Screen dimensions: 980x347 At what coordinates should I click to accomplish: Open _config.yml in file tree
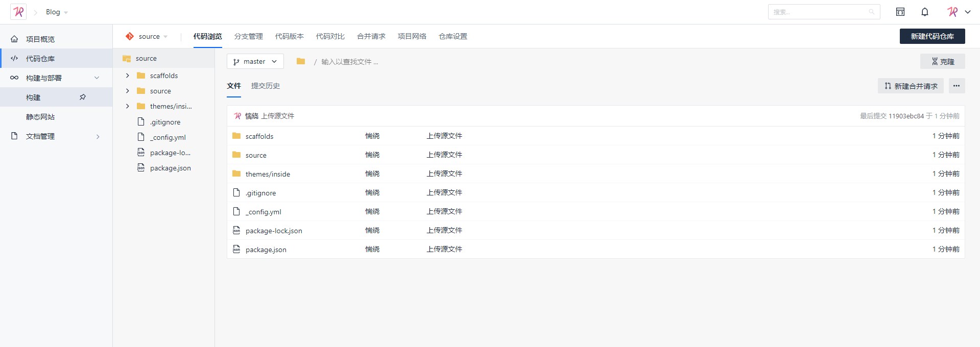tap(168, 138)
